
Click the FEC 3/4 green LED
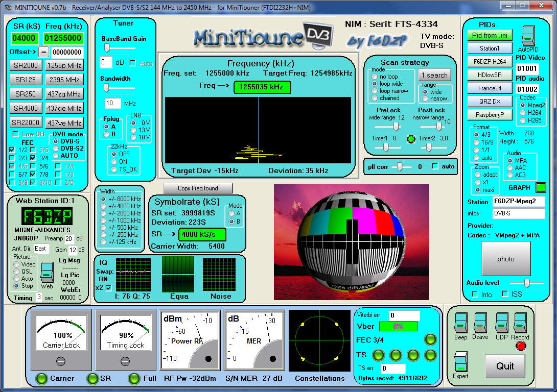coord(430,339)
